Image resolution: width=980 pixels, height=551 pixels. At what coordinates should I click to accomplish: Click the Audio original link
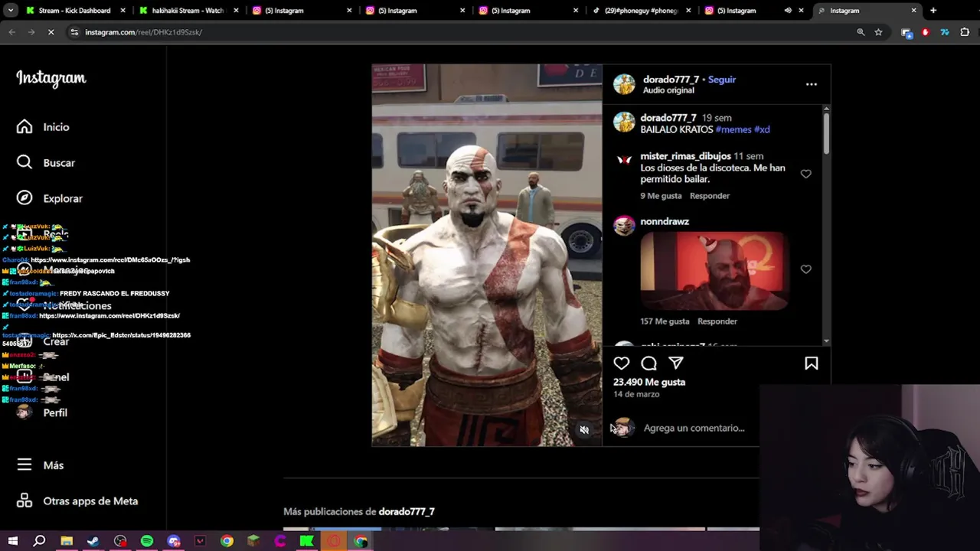tap(668, 90)
